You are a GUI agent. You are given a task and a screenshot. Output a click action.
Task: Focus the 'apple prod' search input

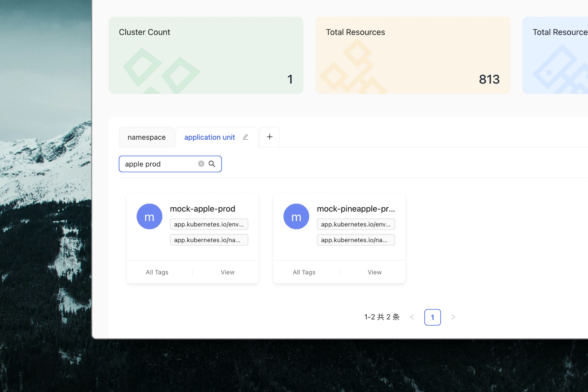(x=160, y=164)
